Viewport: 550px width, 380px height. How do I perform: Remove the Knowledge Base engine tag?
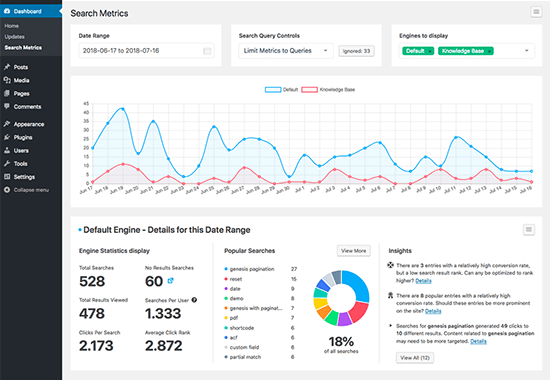(x=489, y=51)
